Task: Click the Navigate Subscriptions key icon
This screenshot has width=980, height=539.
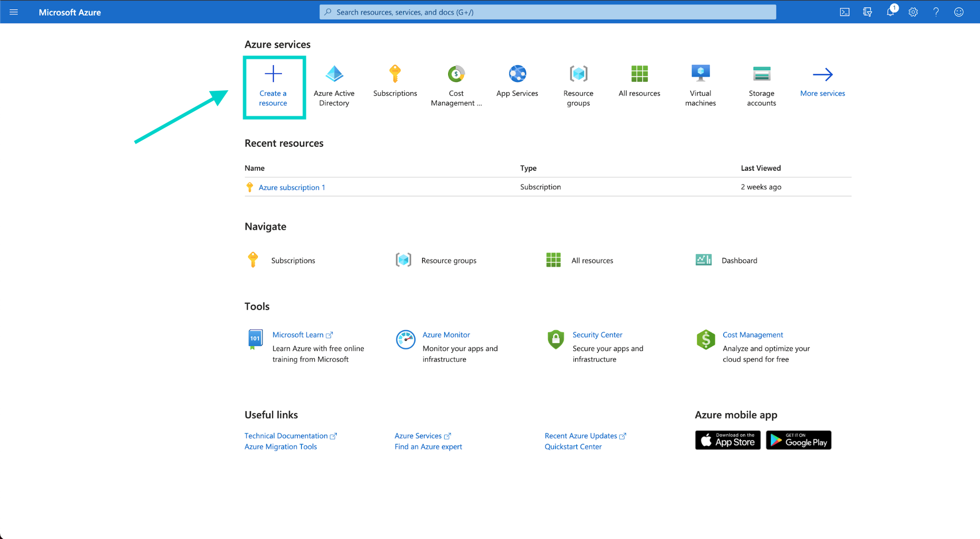Action: (253, 259)
